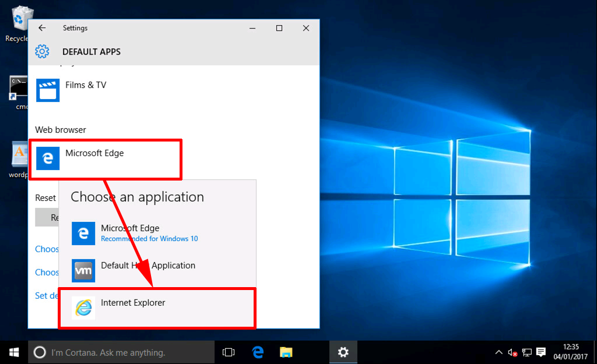Click the Choose an application heading
597x364 pixels.
pyautogui.click(x=138, y=197)
